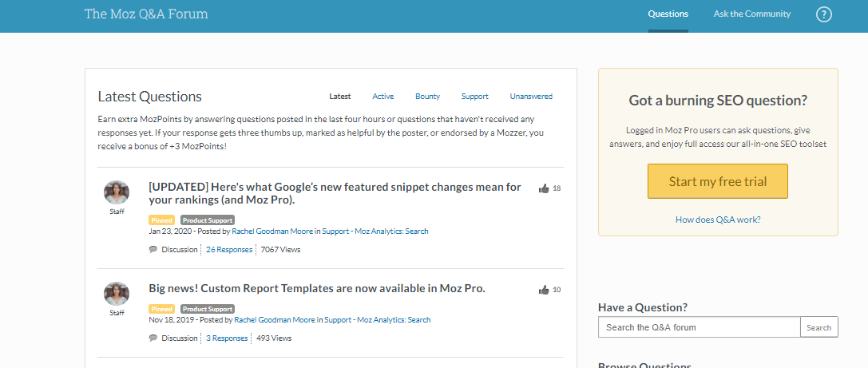Click Product Support tag on featured snippet post

(x=208, y=220)
